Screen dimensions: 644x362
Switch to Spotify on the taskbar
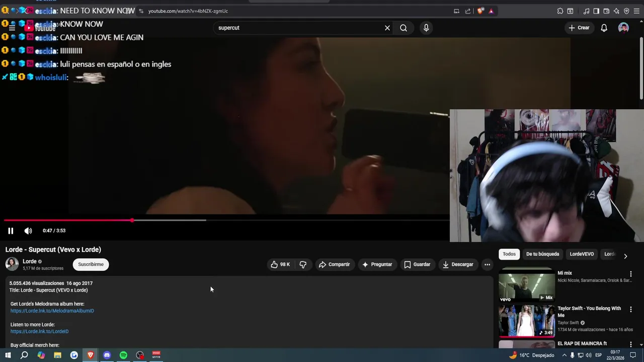pyautogui.click(x=123, y=355)
